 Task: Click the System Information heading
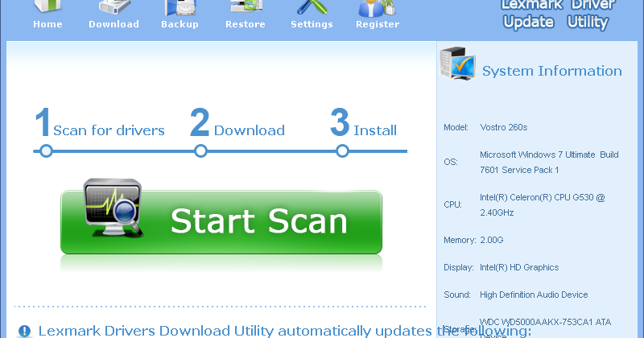pyautogui.click(x=551, y=71)
